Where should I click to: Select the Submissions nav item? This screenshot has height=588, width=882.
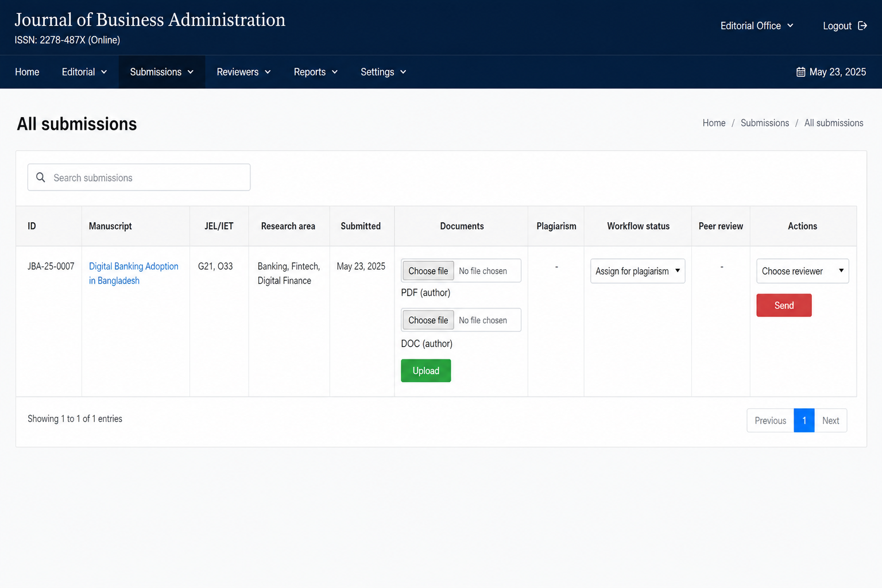162,72
